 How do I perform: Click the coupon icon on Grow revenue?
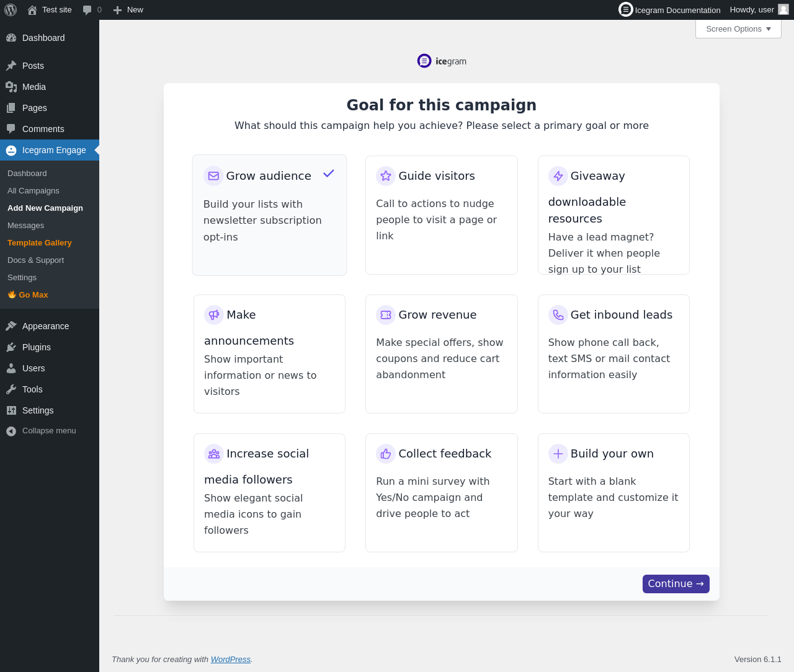(x=386, y=315)
